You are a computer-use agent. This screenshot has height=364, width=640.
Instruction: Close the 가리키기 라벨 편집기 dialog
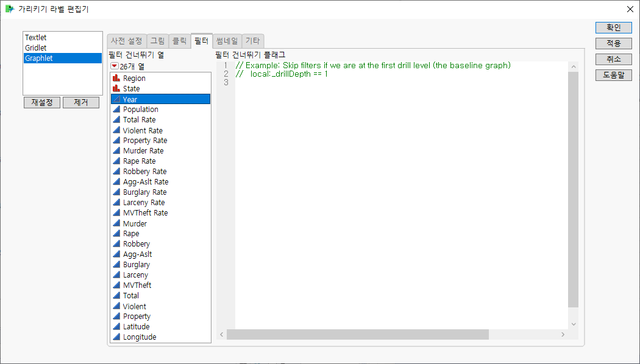click(630, 9)
